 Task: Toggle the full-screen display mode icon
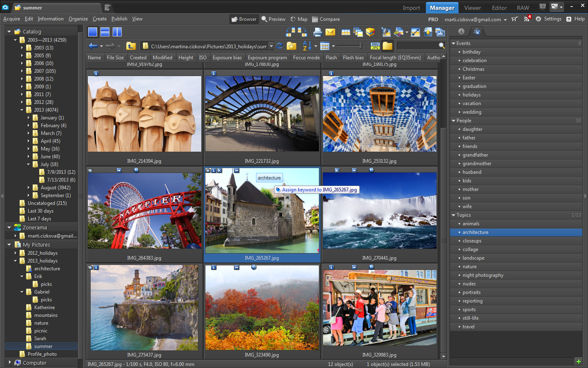click(555, 7)
